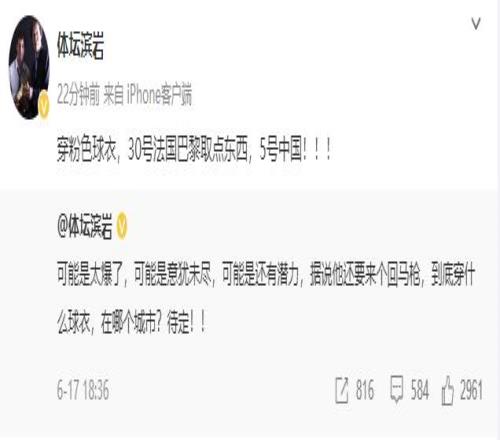Open the post options chevron menu
Viewport: 500px width, 440px height.
pyautogui.click(x=476, y=24)
